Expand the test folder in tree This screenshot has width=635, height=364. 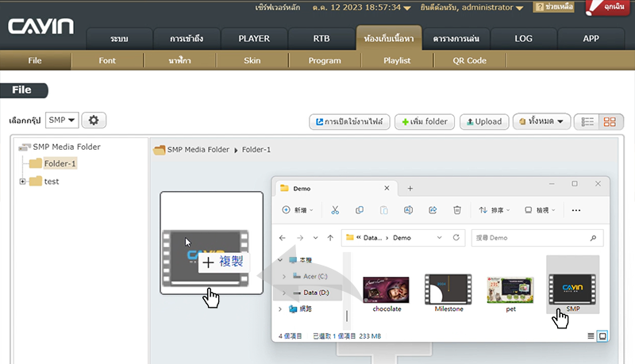point(23,182)
